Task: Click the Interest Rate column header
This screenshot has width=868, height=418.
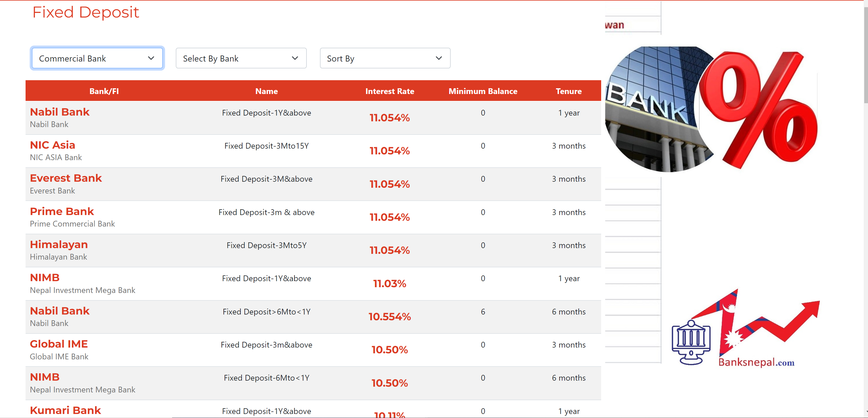Action: click(x=389, y=91)
